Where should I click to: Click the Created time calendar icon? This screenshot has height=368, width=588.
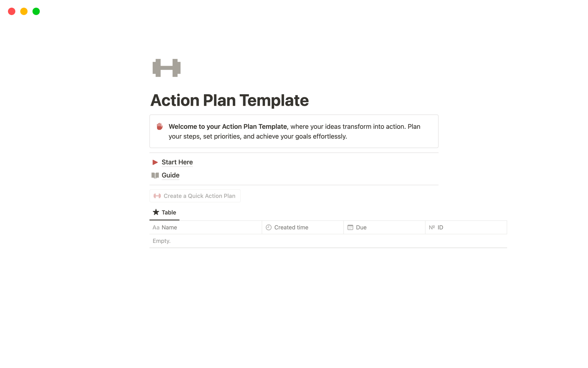pyautogui.click(x=268, y=227)
